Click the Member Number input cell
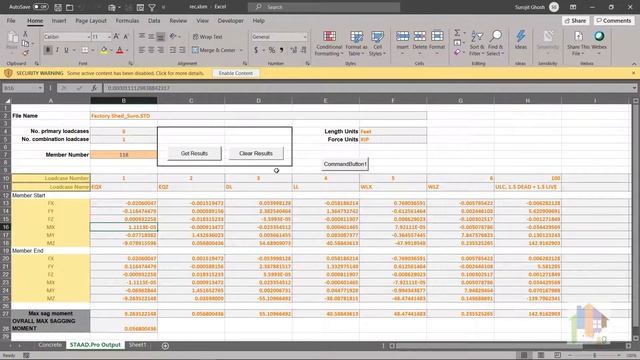The image size is (640, 360). (x=124, y=155)
